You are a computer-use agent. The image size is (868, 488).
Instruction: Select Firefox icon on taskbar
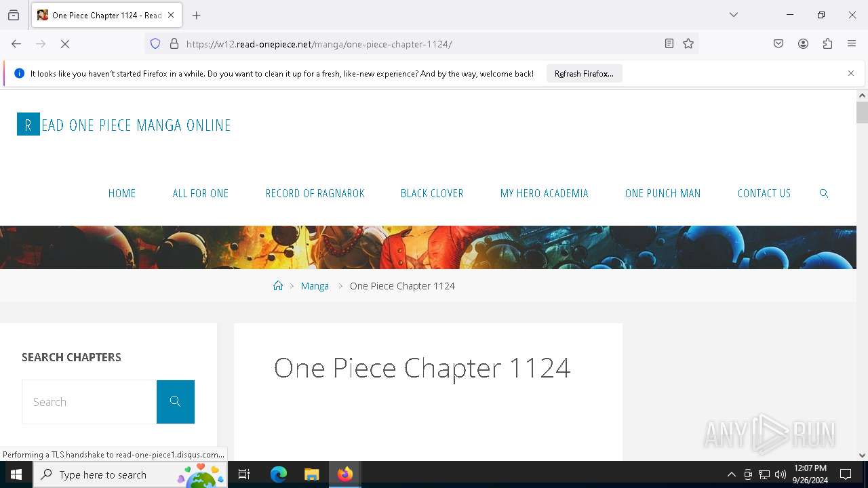[345, 474]
